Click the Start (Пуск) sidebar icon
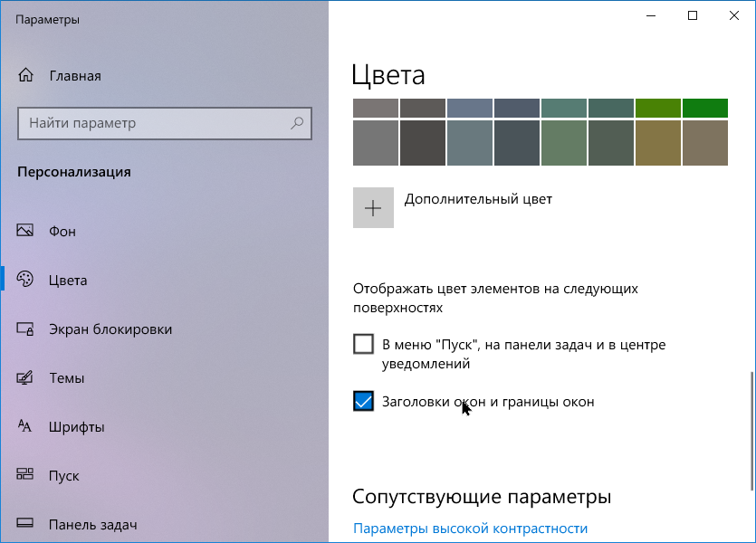Viewport: 756px width, 543px height. point(25,475)
